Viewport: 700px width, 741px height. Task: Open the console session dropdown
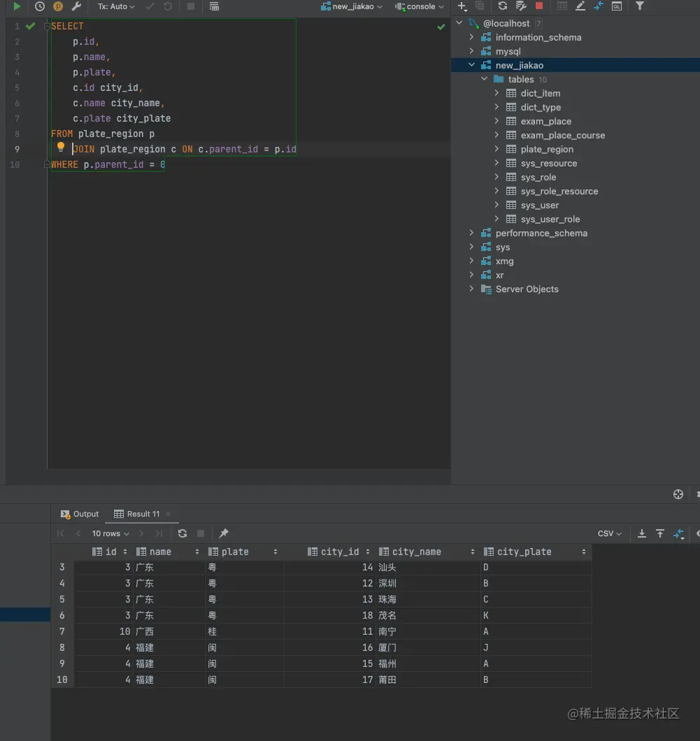tap(420, 6)
